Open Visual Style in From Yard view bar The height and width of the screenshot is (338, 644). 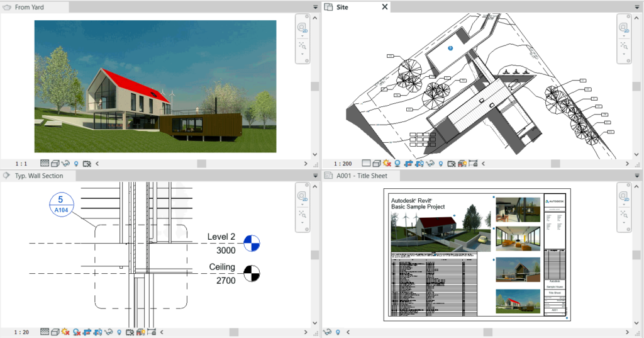(55, 164)
